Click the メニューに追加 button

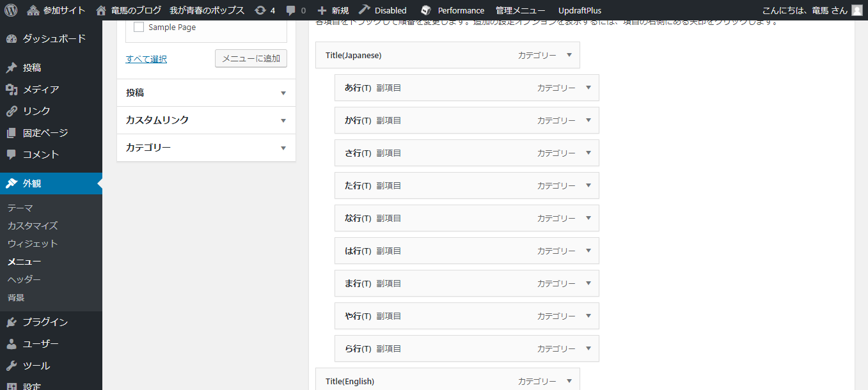coord(251,58)
